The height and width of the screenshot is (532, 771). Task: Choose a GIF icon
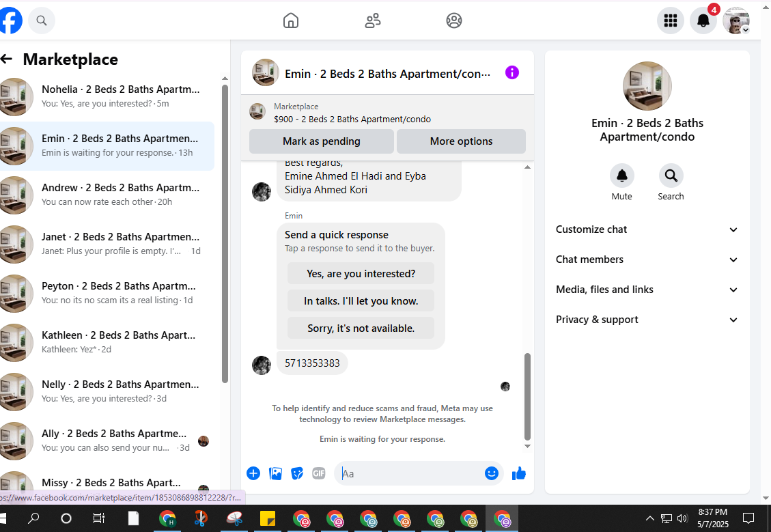pos(319,473)
